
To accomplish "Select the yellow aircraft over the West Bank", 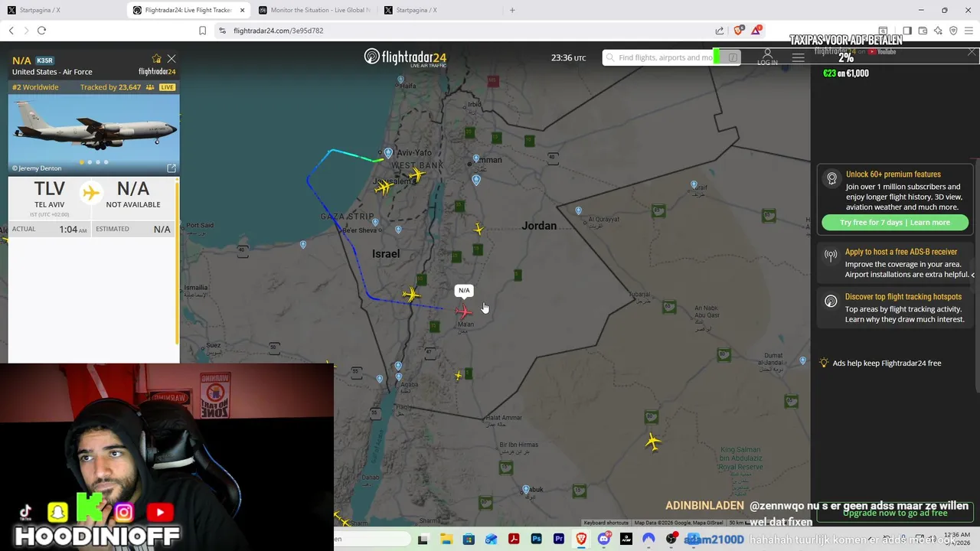I will (416, 175).
